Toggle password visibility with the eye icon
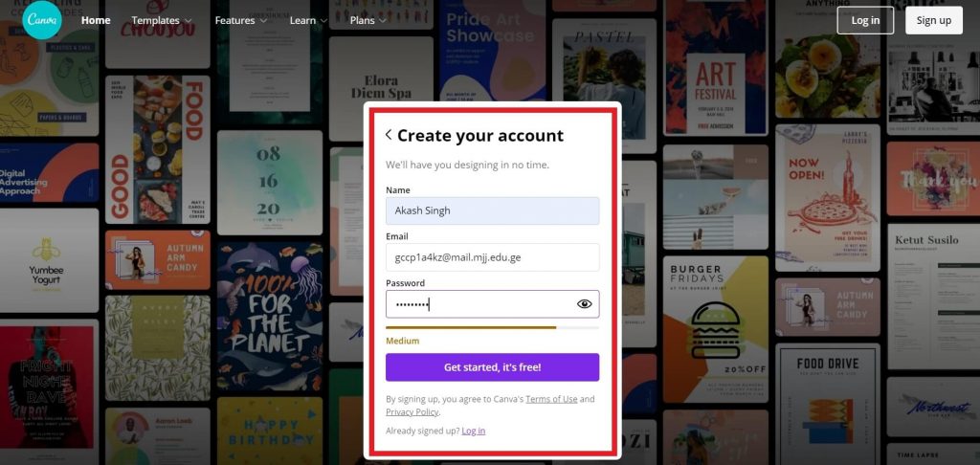Image resolution: width=980 pixels, height=465 pixels. click(x=585, y=304)
